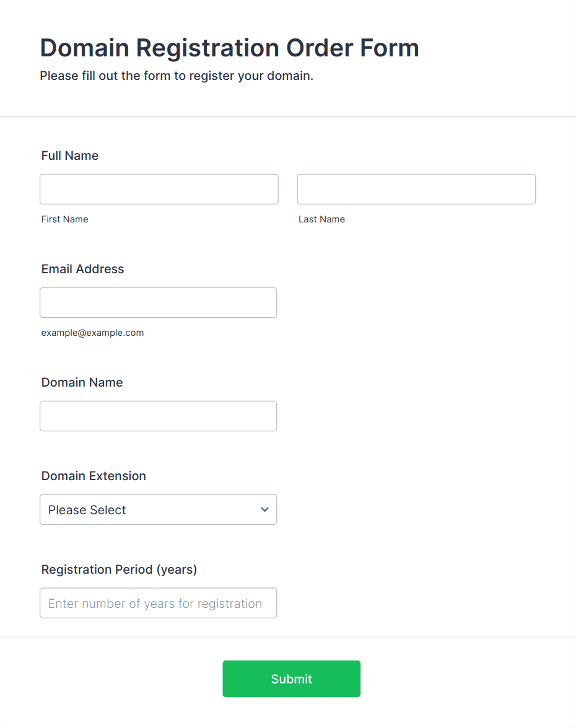Click the 'Please fill out the form' subtitle
Image resolution: width=576 pixels, height=728 pixels.
(177, 76)
